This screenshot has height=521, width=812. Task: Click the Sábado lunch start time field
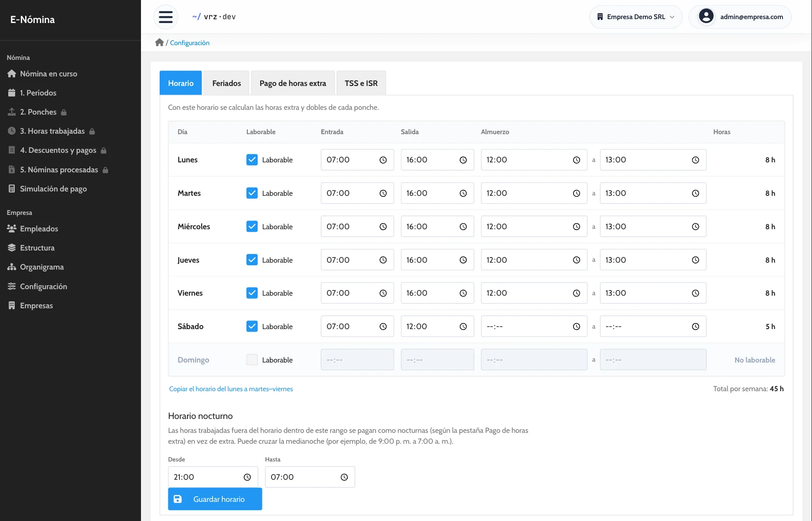534,326
